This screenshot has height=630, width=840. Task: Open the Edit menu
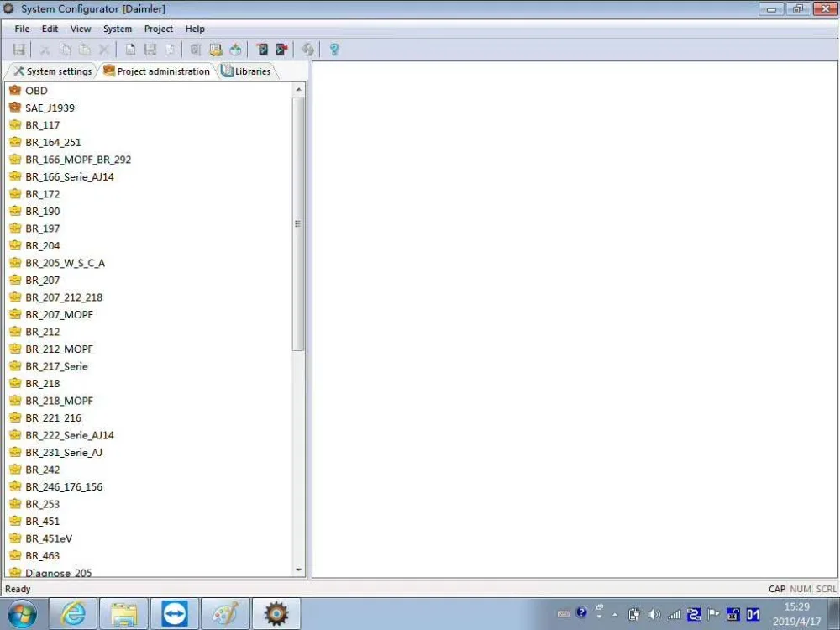(50, 29)
